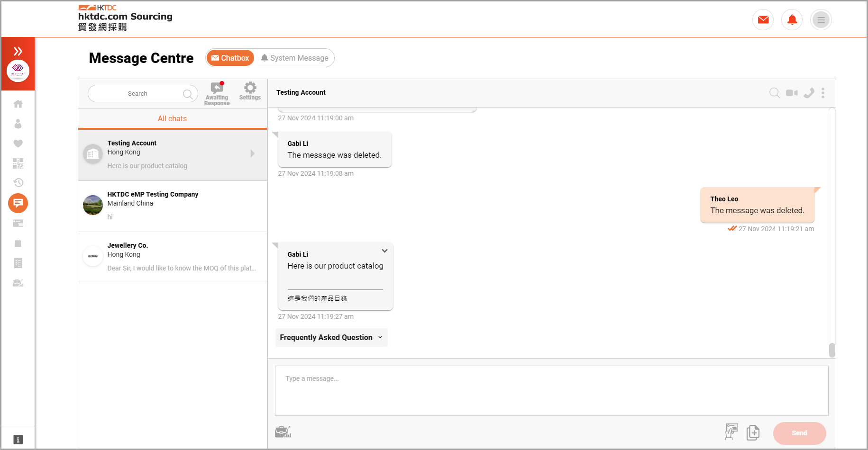Open the hamburger menu in header
The image size is (868, 450).
pyautogui.click(x=821, y=20)
